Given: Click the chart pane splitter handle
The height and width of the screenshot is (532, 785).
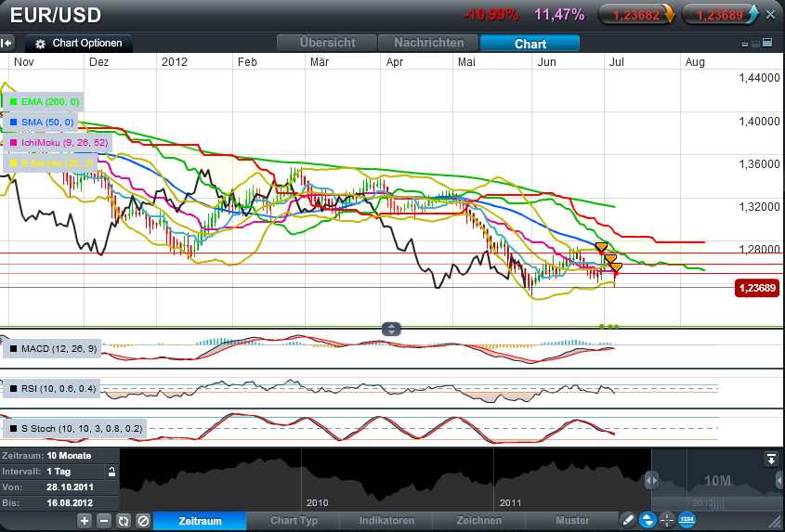Looking at the screenshot, I should tap(391, 329).
